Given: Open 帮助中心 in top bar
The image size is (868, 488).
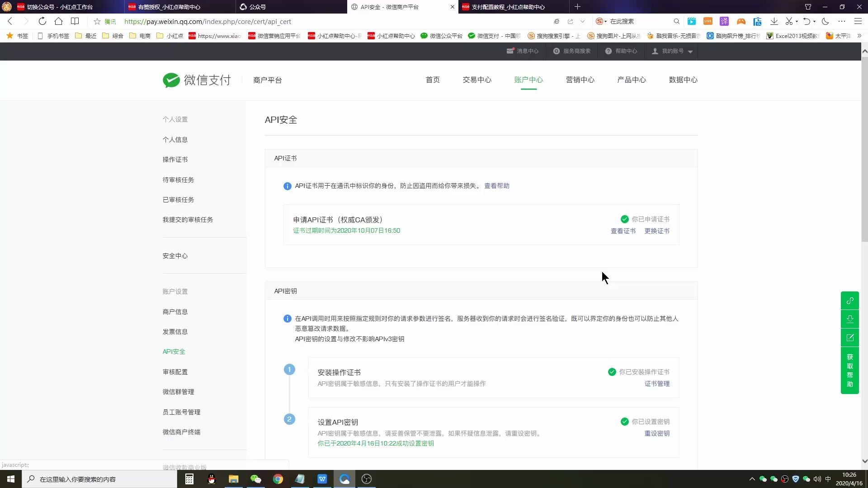Looking at the screenshot, I should [x=621, y=51].
